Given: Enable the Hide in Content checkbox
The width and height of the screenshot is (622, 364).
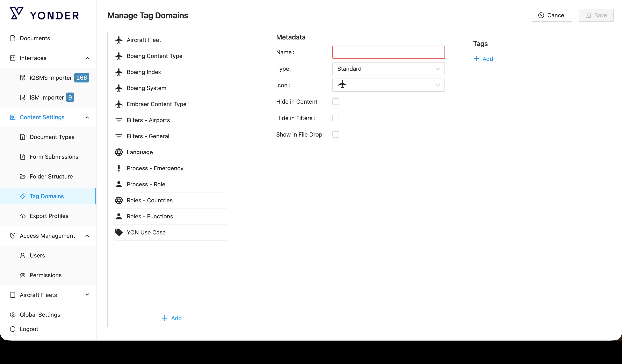Looking at the screenshot, I should [x=335, y=102].
